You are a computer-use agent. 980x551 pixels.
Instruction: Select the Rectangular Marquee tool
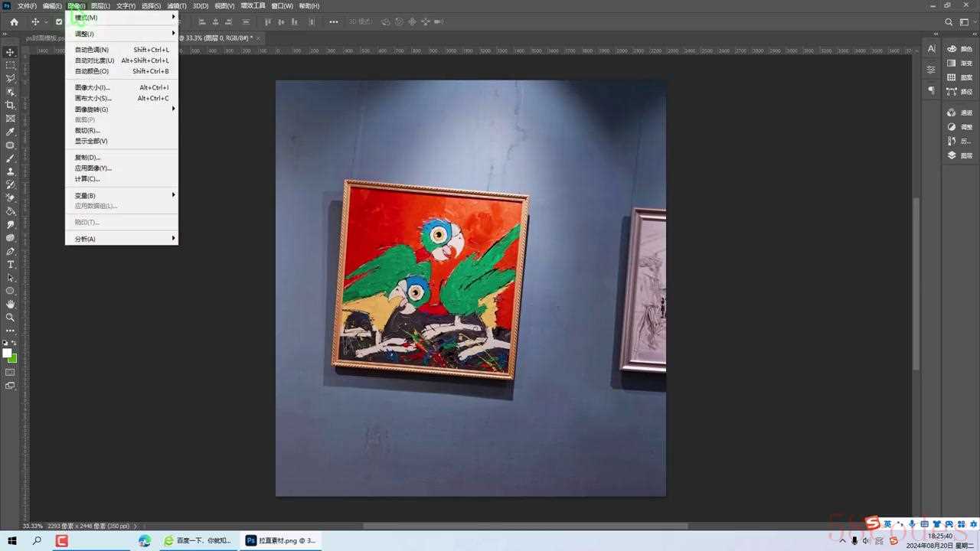(x=10, y=65)
